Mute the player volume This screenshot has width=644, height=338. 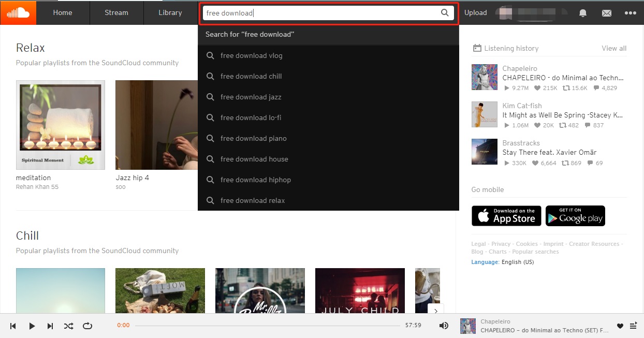(x=444, y=326)
